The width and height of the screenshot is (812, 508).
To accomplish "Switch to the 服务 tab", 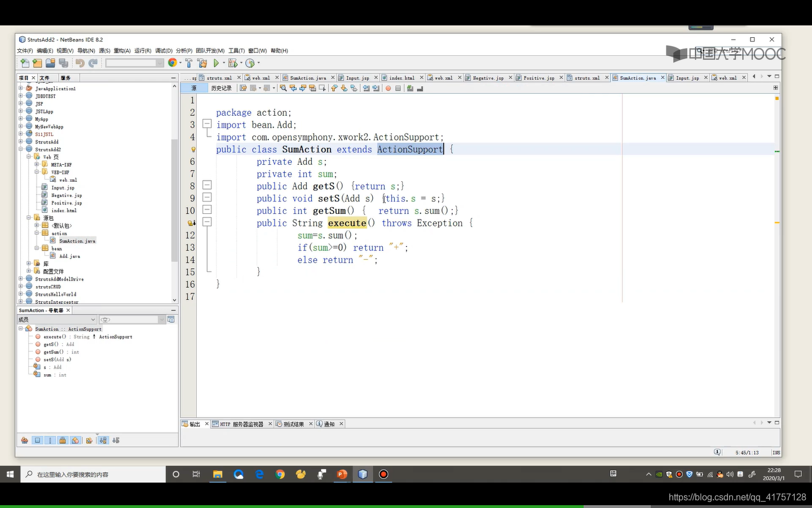I will click(x=66, y=78).
